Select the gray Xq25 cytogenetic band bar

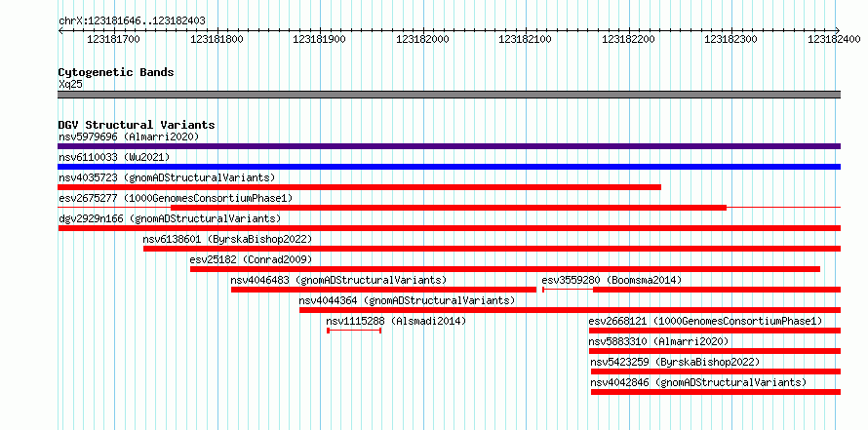[449, 95]
